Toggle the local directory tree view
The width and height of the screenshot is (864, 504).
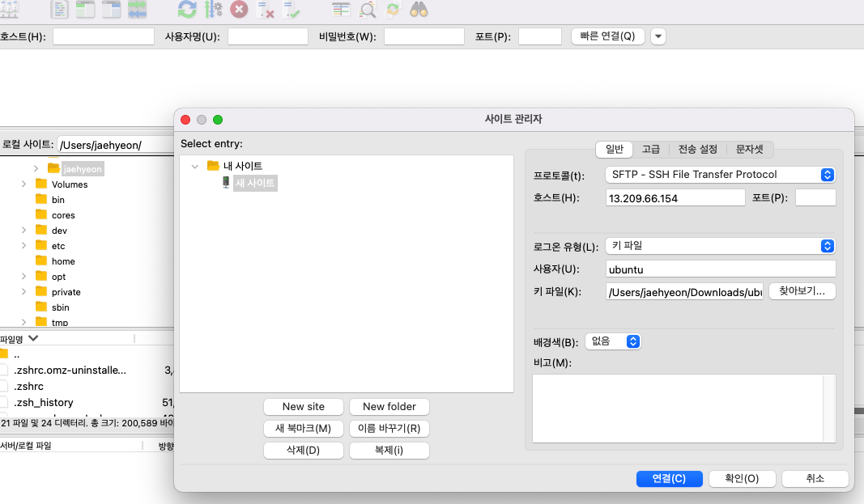[84, 11]
